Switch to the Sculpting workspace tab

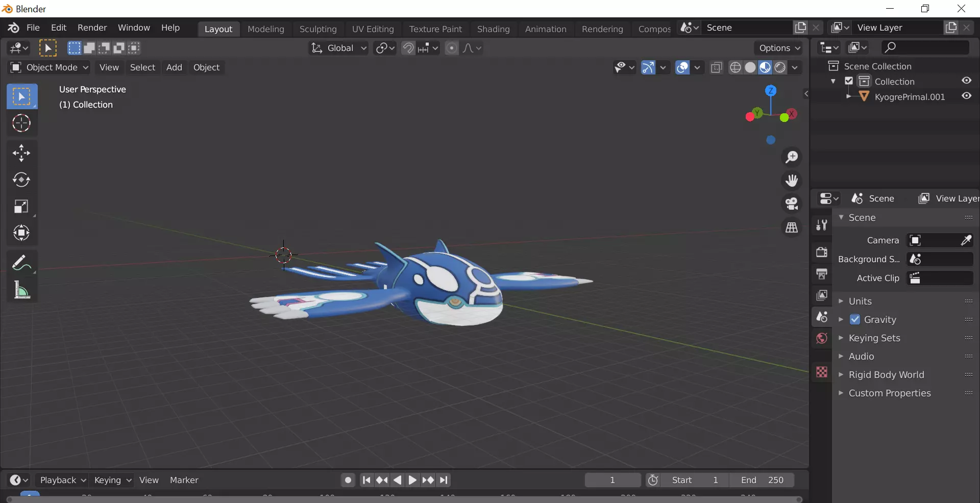tap(318, 29)
